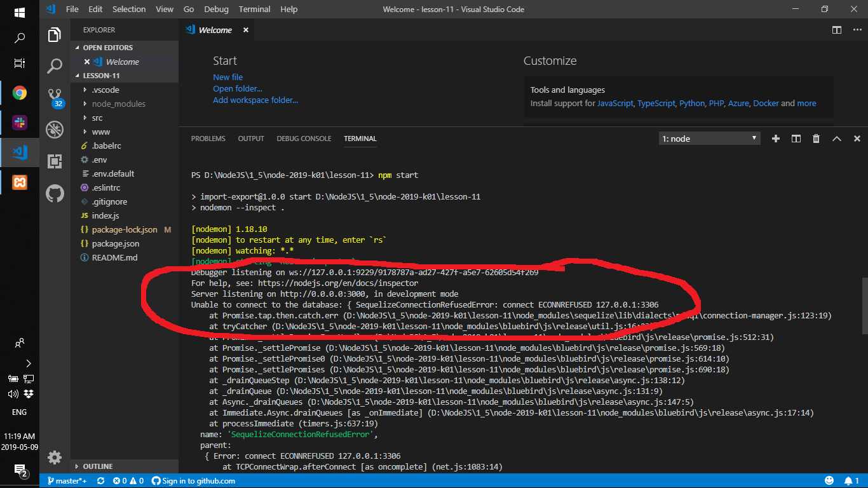Switch to the DEBUG CONSOLE tab
This screenshot has width=868, height=488.
(x=304, y=139)
